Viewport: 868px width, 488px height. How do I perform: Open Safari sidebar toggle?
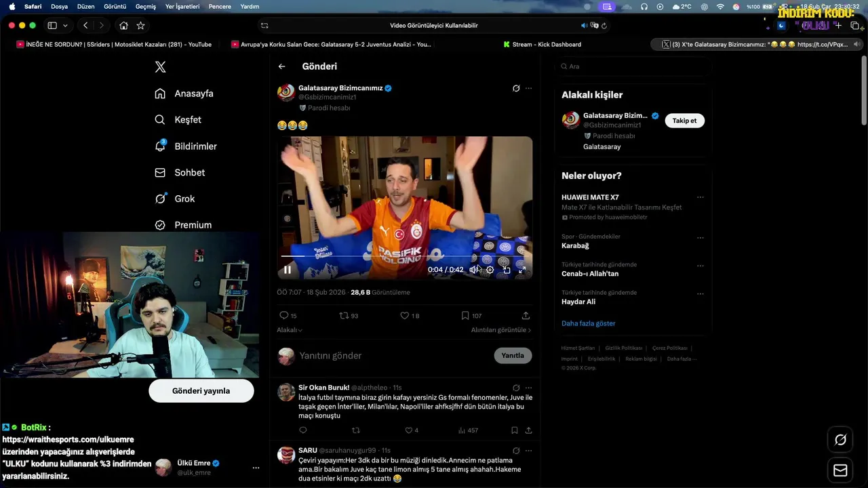pos(52,25)
